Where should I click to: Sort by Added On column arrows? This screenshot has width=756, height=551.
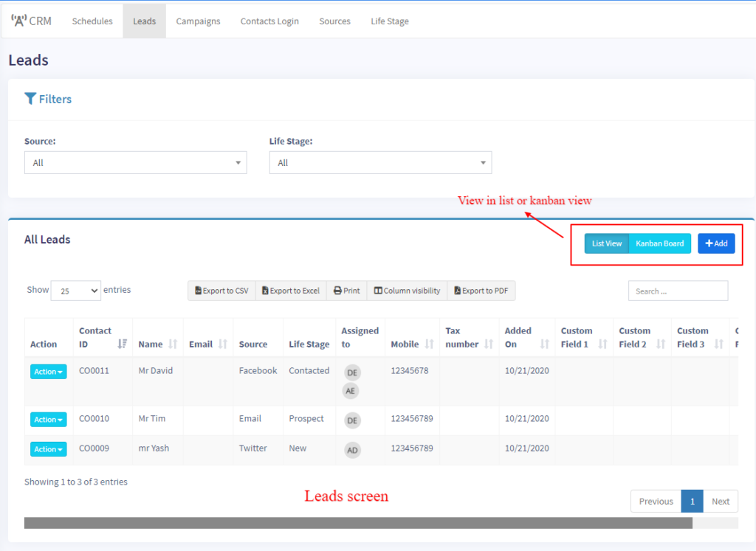[544, 344]
